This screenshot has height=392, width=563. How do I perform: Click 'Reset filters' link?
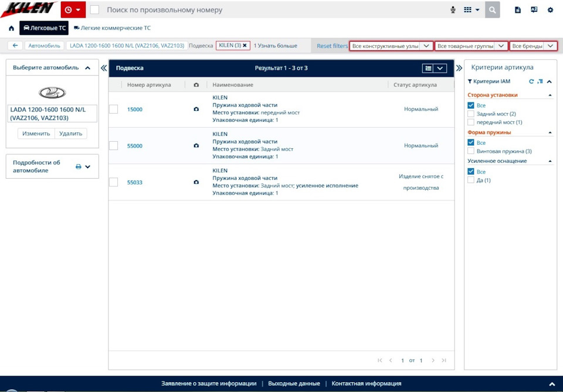pos(332,46)
